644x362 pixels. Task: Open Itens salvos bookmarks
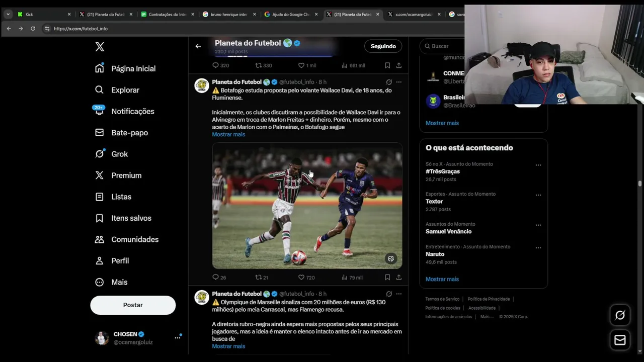click(x=124, y=218)
